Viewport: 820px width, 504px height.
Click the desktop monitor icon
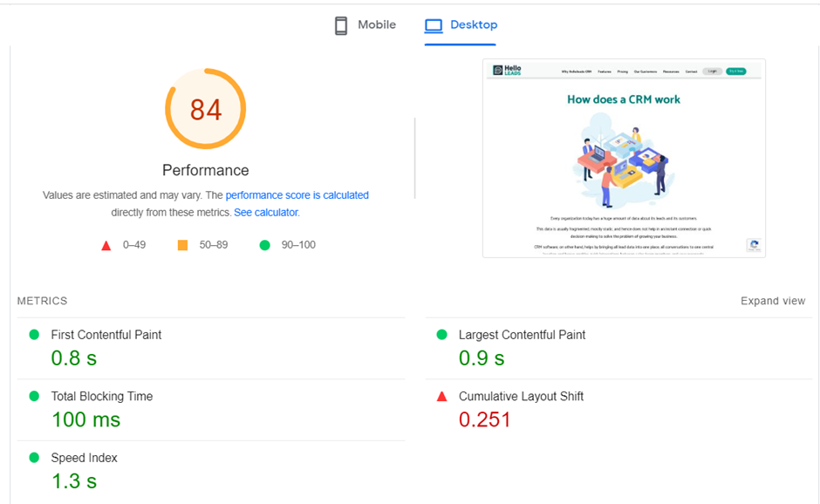tap(434, 25)
